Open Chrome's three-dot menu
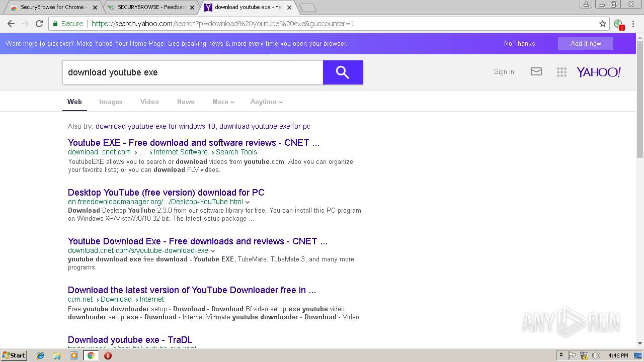 (633, 24)
